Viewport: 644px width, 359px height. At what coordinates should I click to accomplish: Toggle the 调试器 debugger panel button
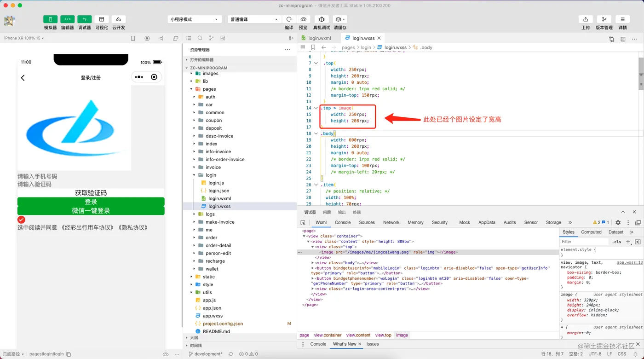[x=85, y=19]
